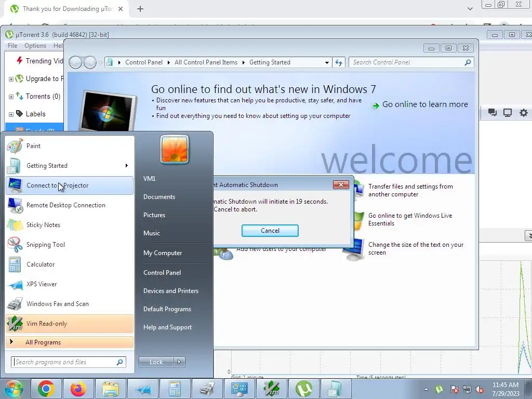This screenshot has width=532, height=399.
Task: Click the Control Panel breadcrumb
Action: [144, 62]
